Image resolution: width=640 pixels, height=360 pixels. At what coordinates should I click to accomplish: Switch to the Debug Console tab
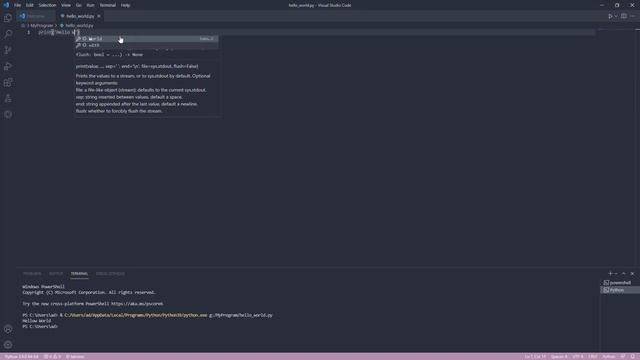110,273
